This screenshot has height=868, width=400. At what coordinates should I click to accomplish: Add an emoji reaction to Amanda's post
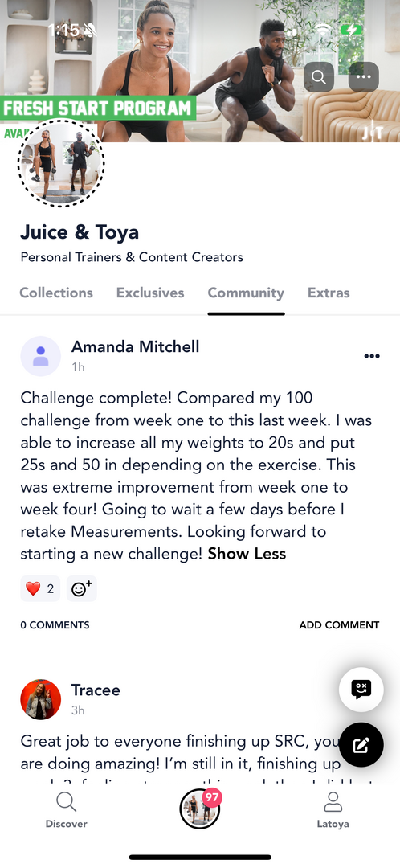82,588
